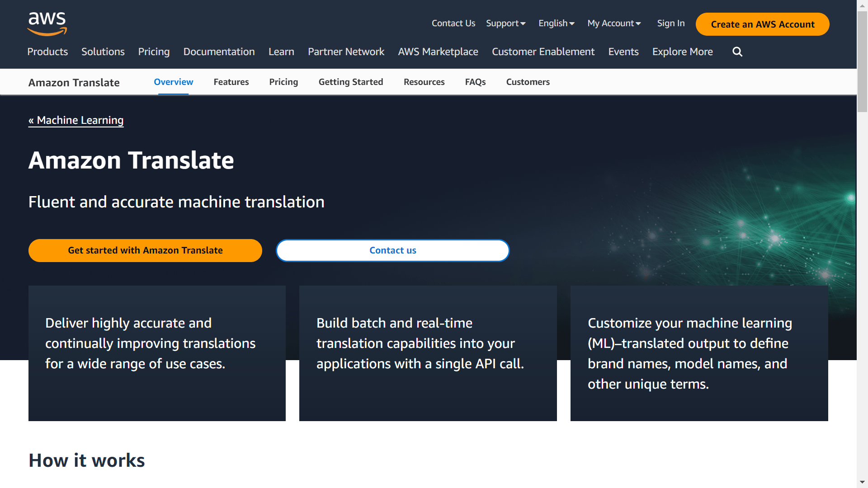
Task: Click Sign In
Action: pyautogui.click(x=670, y=23)
